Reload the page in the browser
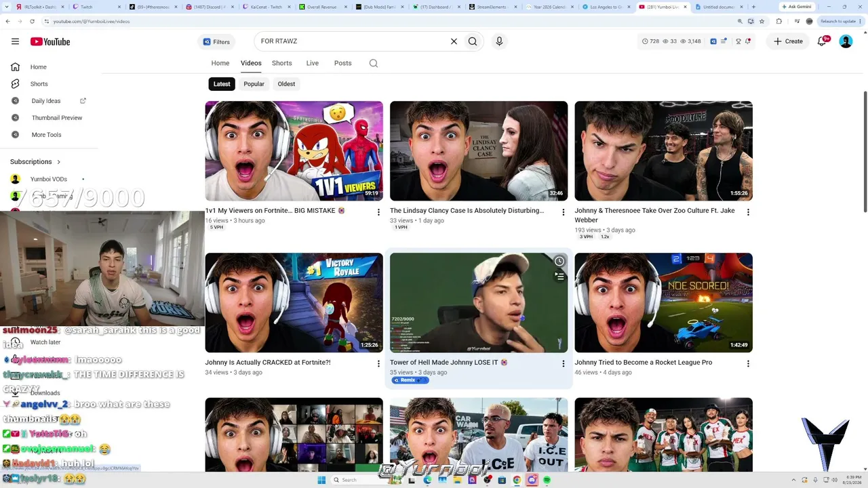868x488 pixels. (x=32, y=21)
